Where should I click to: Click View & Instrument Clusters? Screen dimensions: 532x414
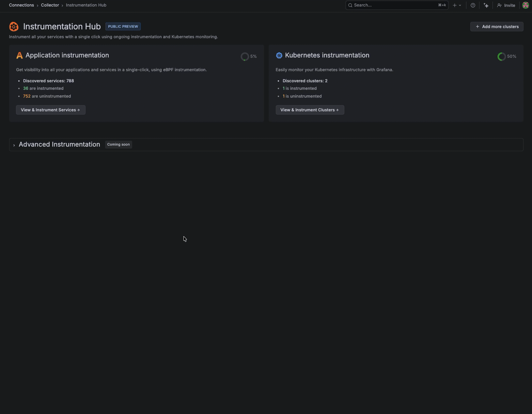coord(309,110)
